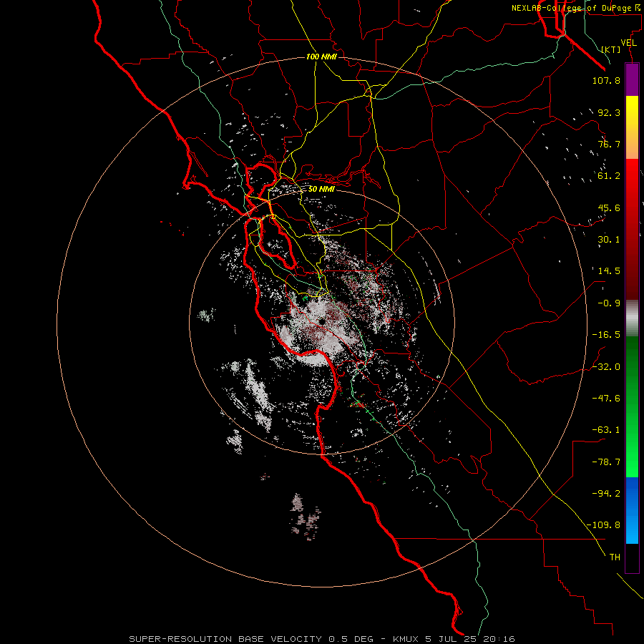
Task: Select the 45.6 legend value
Action: coord(609,208)
